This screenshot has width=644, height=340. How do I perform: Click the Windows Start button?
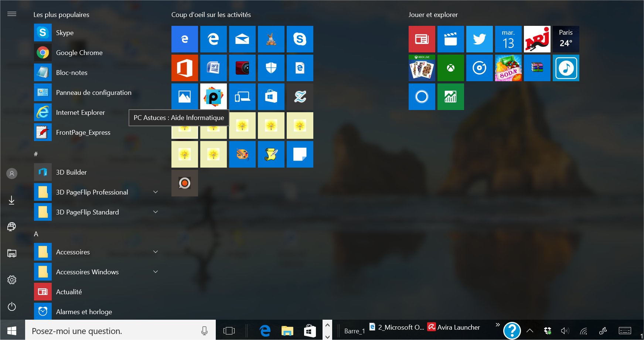(12, 330)
